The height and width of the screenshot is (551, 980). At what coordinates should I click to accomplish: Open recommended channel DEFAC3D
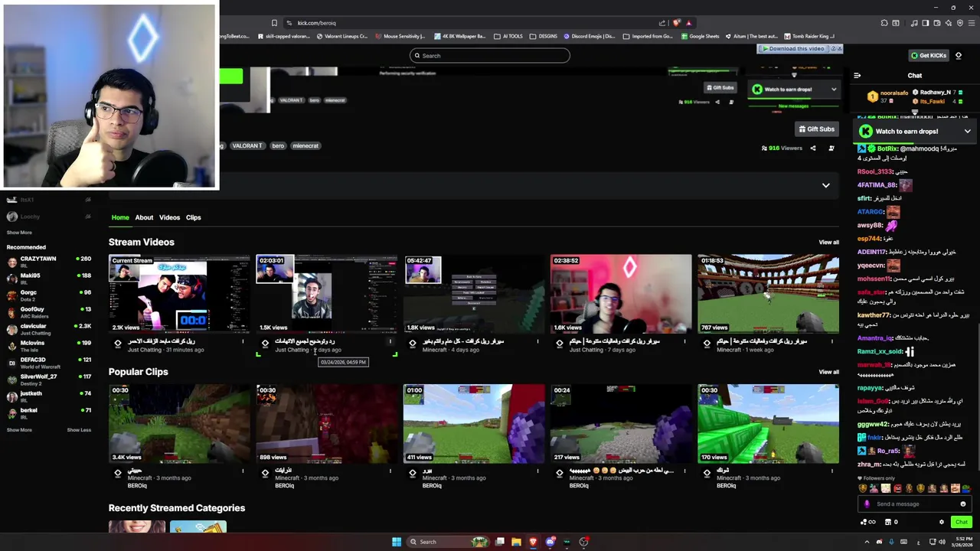pyautogui.click(x=49, y=363)
